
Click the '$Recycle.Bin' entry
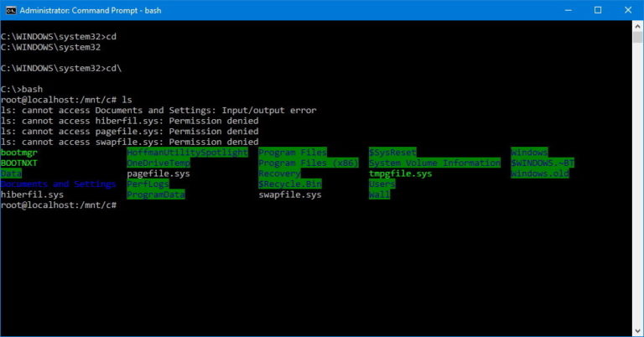coord(289,184)
